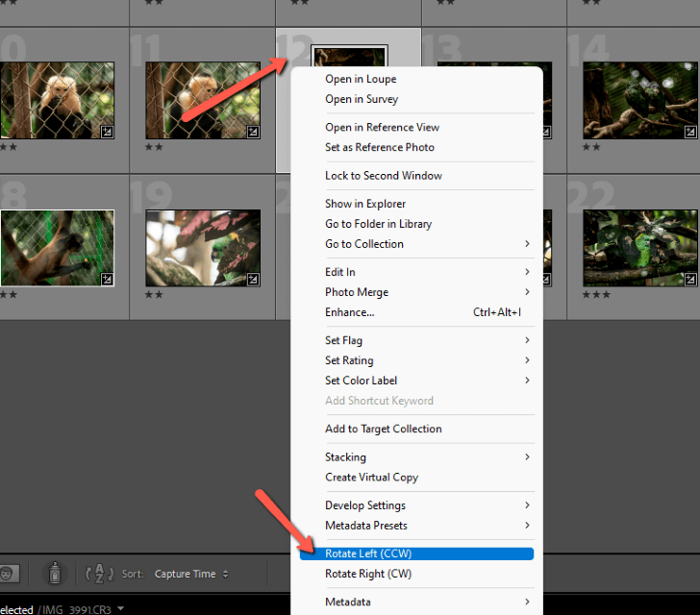Click the two-star rating under photo 19

point(154,295)
